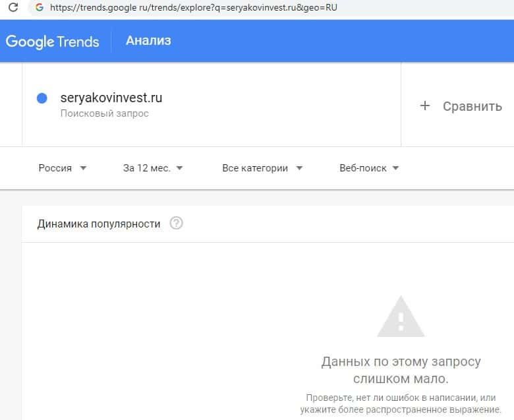
Task: Click the browser reload page icon
Action: coord(13,8)
